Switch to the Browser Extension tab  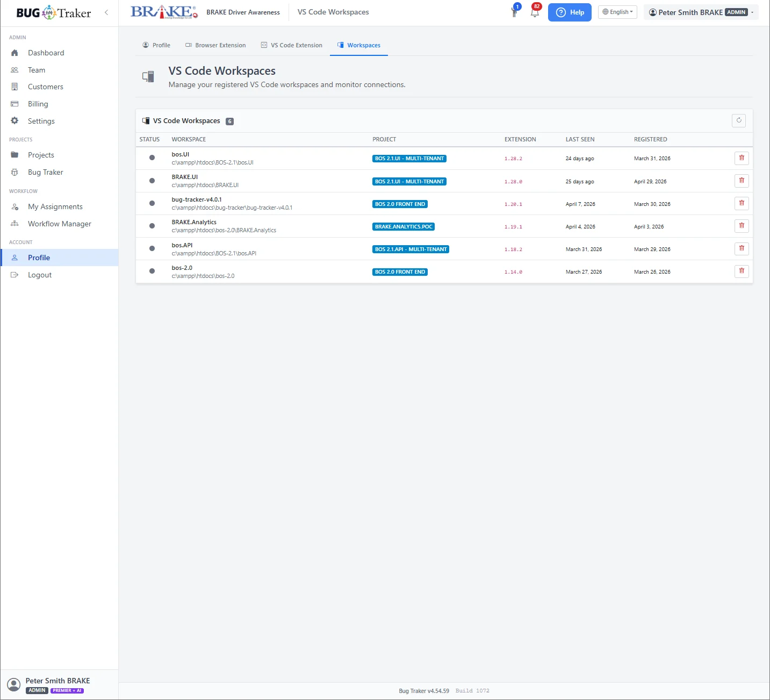coord(215,45)
